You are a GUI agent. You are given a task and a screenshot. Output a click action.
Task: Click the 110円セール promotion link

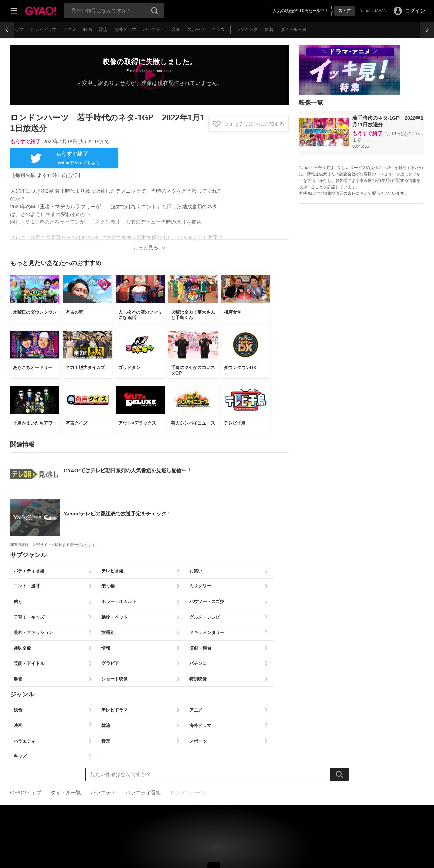coord(300,11)
